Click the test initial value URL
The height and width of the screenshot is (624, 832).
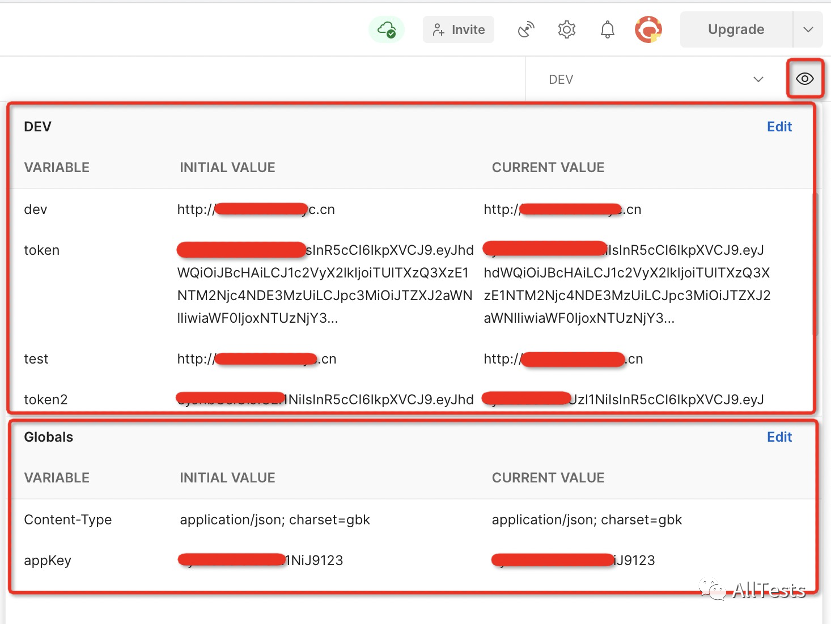click(257, 359)
